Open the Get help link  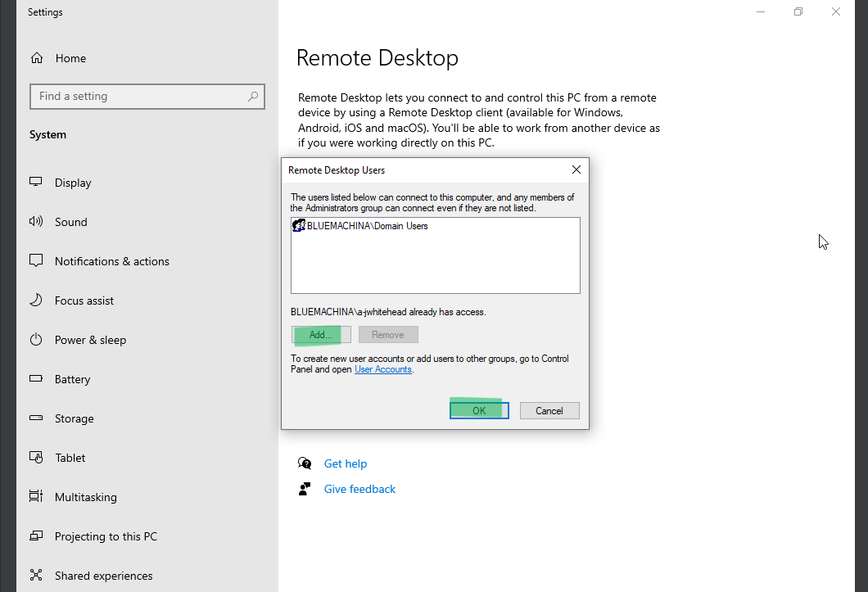[346, 463]
